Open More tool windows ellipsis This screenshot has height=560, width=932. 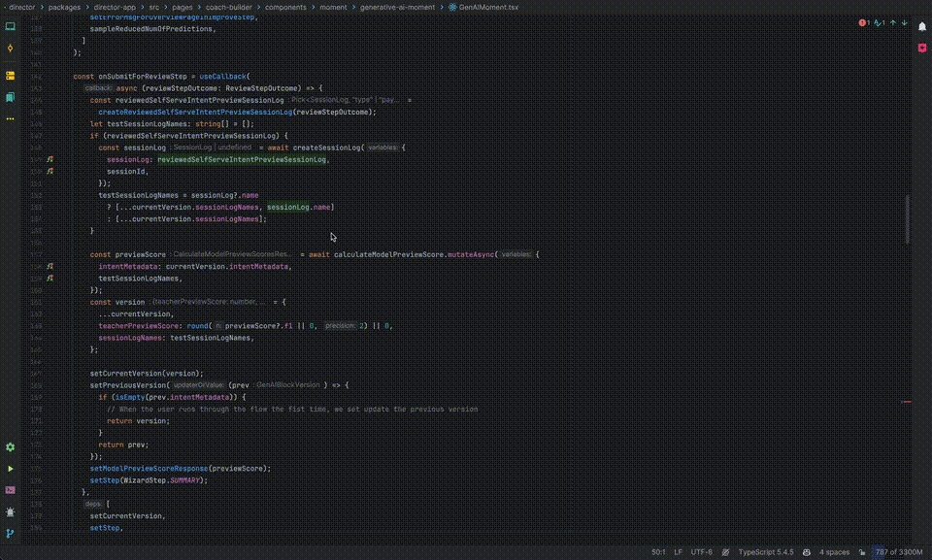coord(10,119)
